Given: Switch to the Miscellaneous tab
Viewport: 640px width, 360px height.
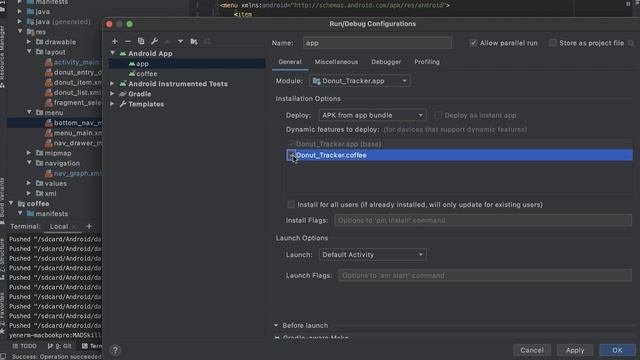Looking at the screenshot, I should tap(336, 62).
